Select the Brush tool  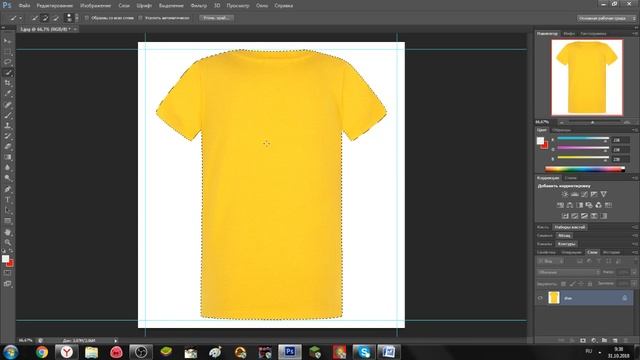pos(7,115)
